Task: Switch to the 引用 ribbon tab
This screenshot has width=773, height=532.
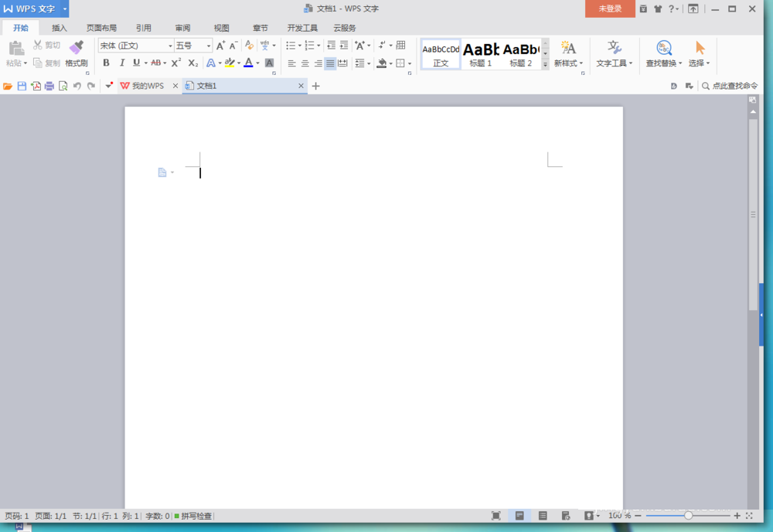Action: 144,28
